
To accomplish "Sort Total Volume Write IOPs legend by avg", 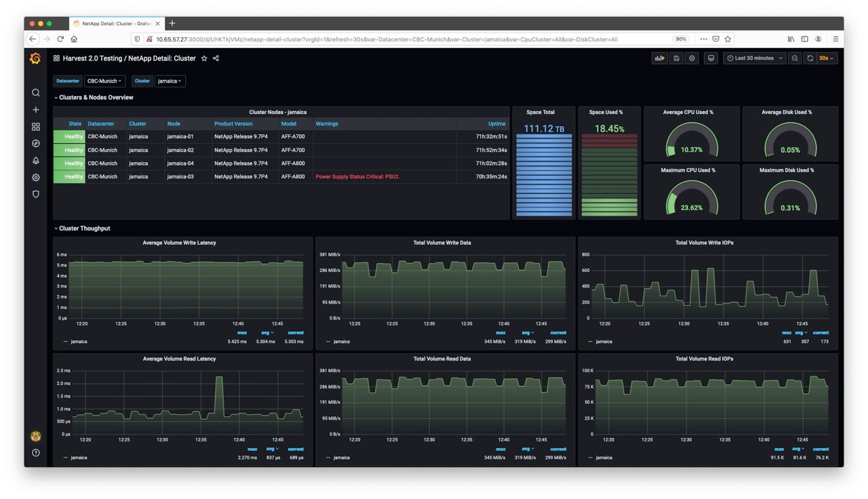I will tap(800, 333).
